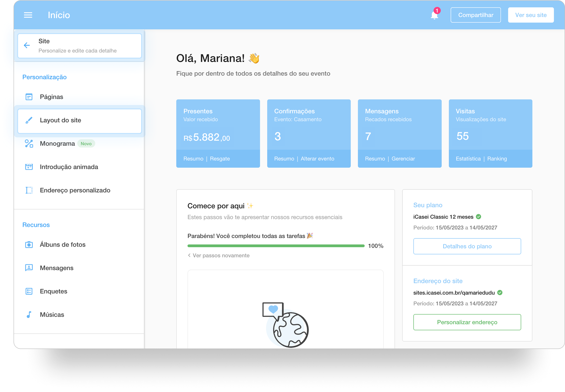Expand the Mensagens sidebar entry

[56, 268]
